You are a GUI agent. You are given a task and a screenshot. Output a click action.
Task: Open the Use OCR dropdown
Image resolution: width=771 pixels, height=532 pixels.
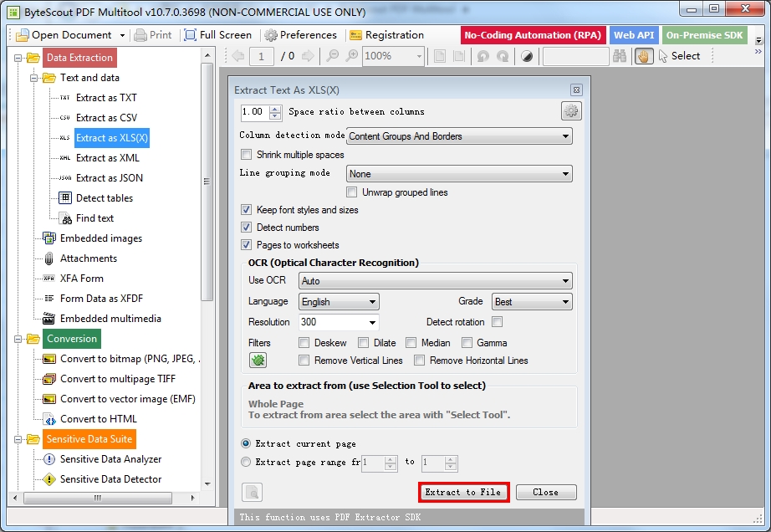[436, 281]
